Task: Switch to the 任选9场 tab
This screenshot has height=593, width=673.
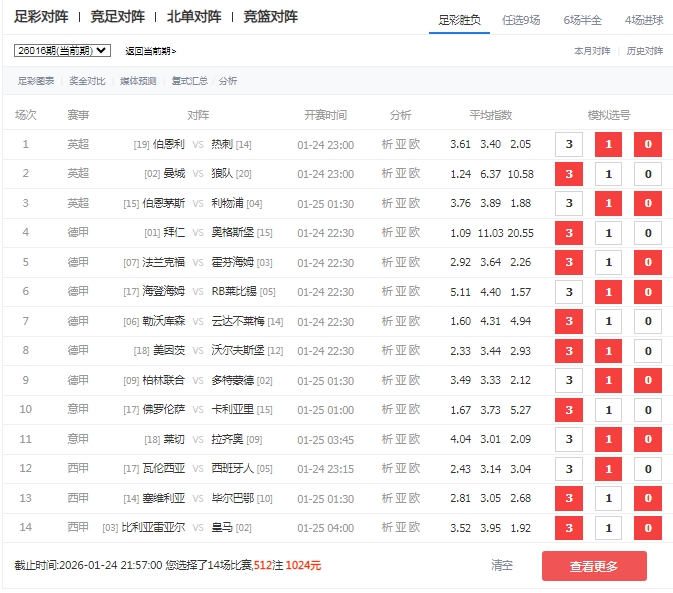Action: [x=521, y=19]
